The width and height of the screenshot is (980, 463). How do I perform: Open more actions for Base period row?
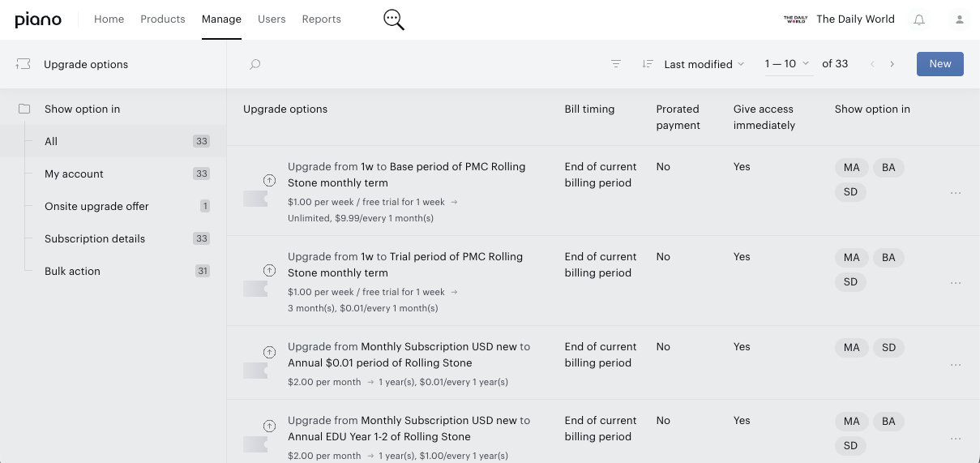(956, 193)
